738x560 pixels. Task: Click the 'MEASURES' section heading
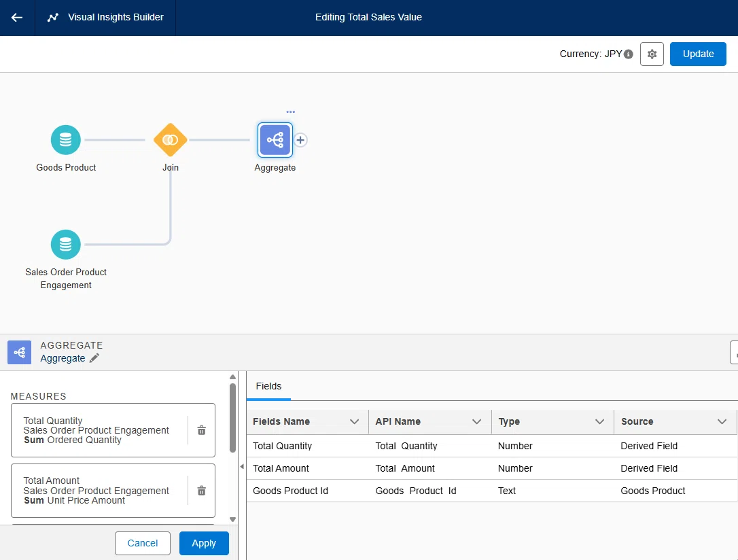[39, 396]
